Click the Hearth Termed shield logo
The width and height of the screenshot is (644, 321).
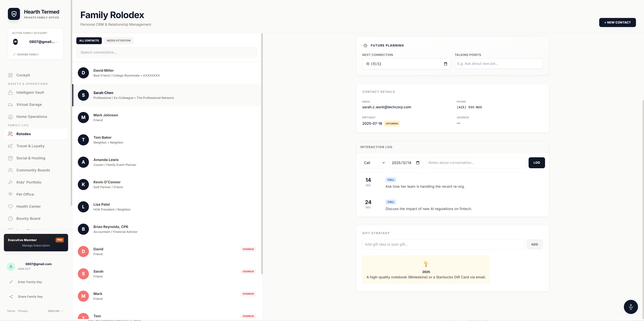(14, 14)
